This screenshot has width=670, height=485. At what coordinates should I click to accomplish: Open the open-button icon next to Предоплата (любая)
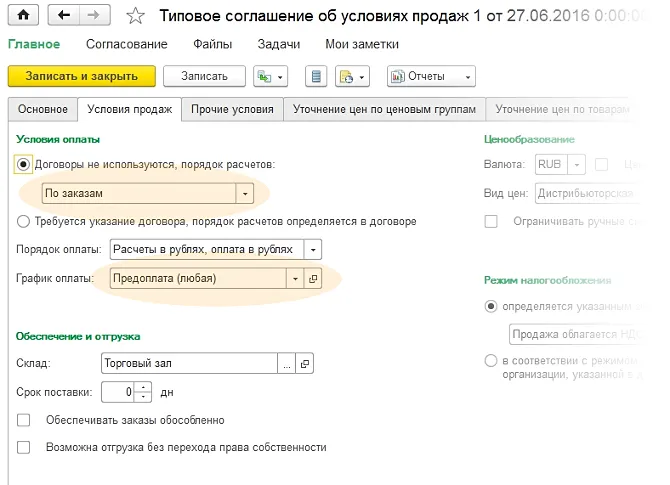[x=312, y=279]
